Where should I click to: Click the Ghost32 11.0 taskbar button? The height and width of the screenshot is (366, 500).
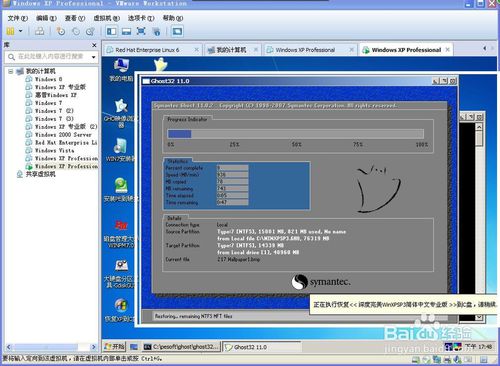(x=262, y=347)
